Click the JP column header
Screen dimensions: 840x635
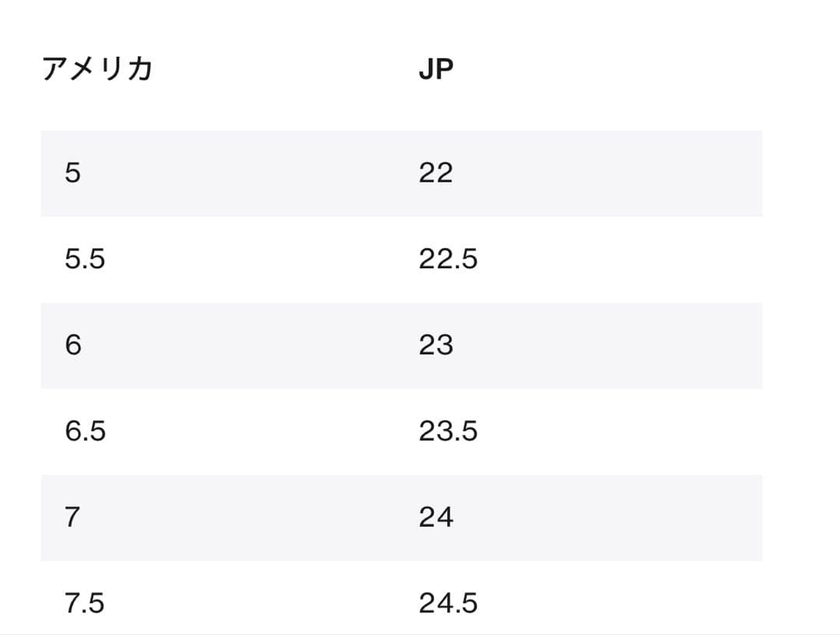point(436,70)
